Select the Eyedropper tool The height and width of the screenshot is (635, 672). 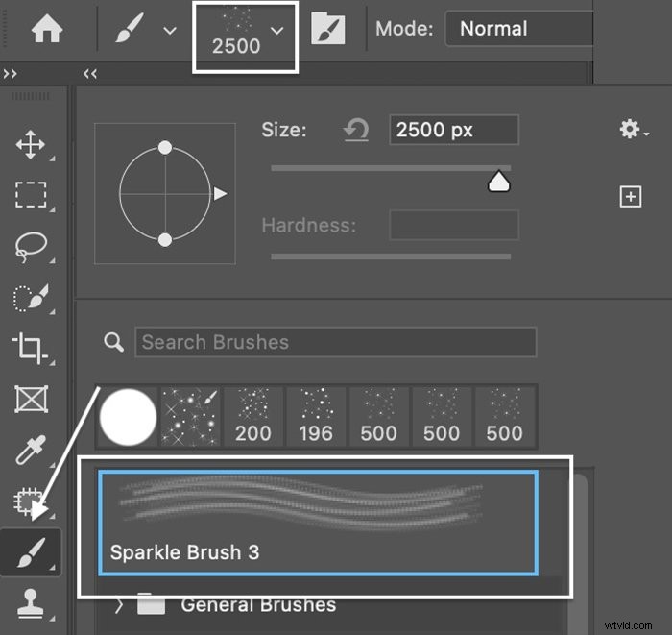click(x=31, y=450)
